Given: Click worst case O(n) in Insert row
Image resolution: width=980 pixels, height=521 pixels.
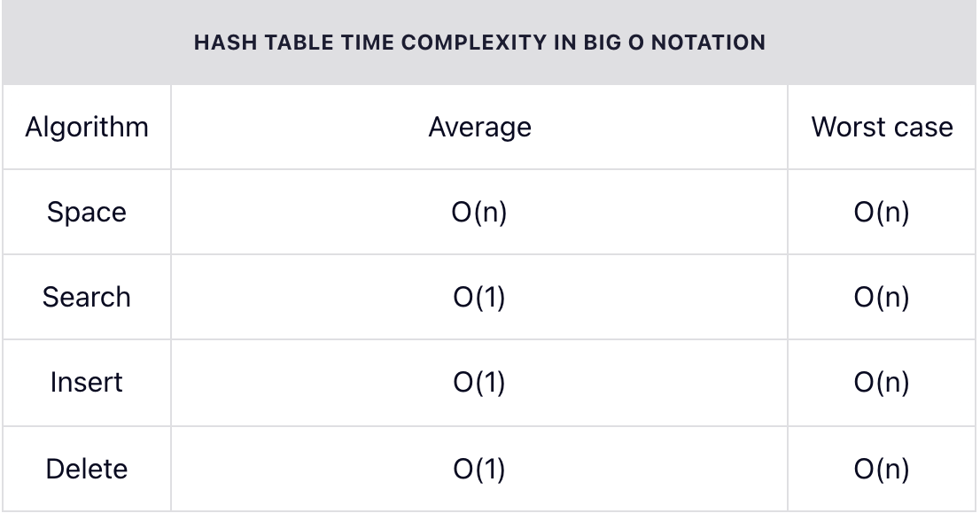Looking at the screenshot, I should pyautogui.click(x=882, y=382).
